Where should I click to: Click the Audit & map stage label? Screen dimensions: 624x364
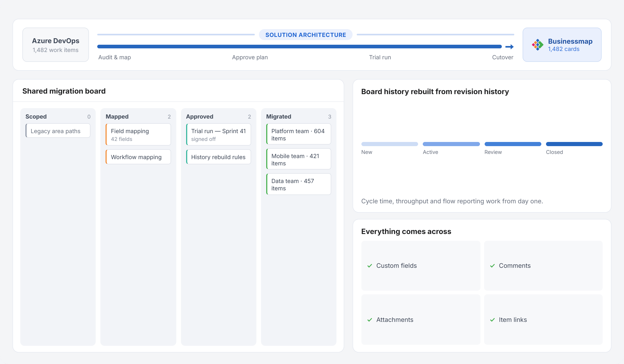pos(115,57)
